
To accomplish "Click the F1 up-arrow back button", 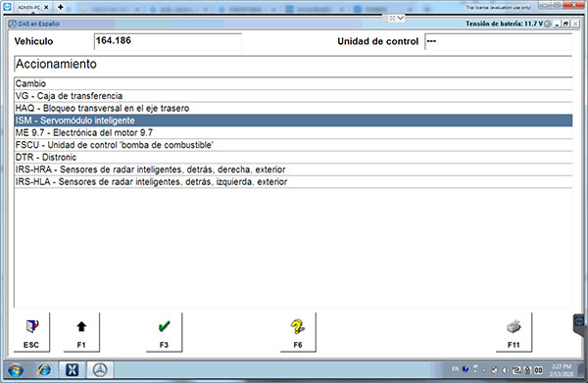I will [x=81, y=332].
